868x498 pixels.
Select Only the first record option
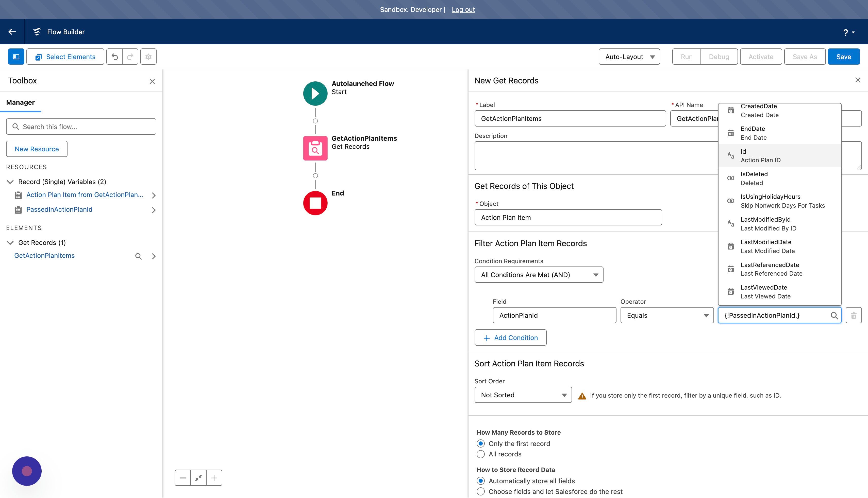480,444
